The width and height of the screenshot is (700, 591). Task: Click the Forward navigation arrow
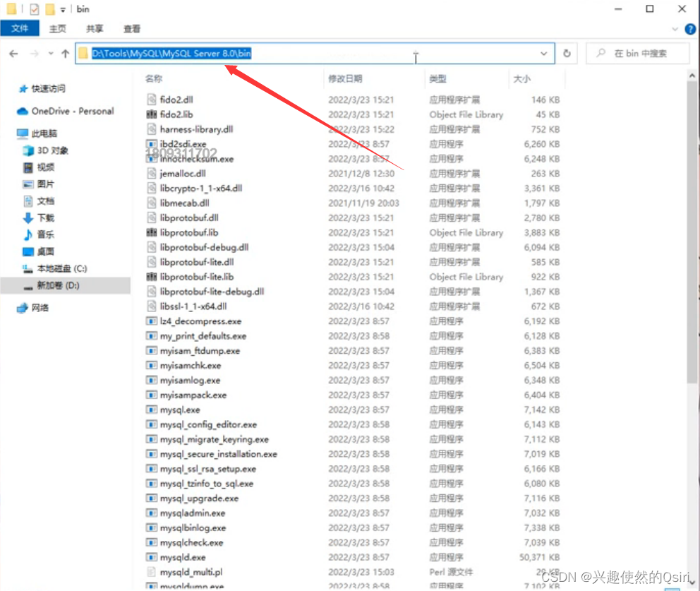[x=35, y=54]
